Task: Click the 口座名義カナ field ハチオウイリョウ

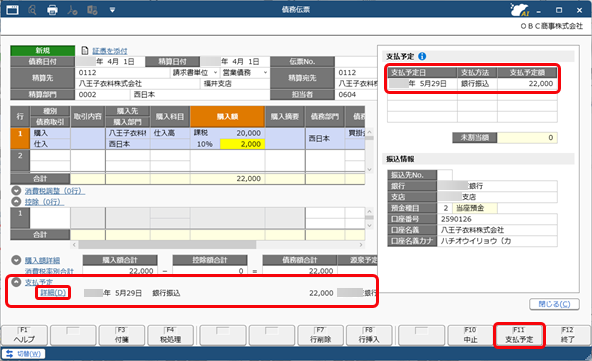Action: tap(497, 241)
